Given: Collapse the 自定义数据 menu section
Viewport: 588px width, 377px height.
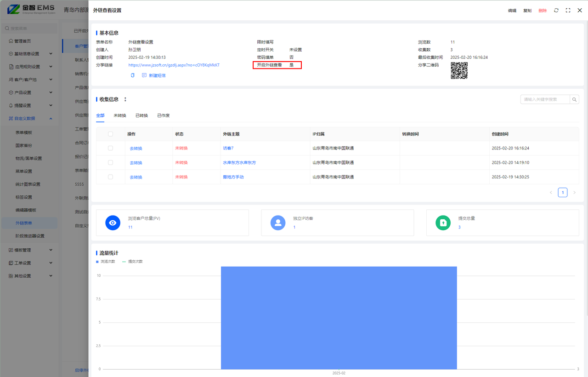Looking at the screenshot, I should tap(51, 119).
